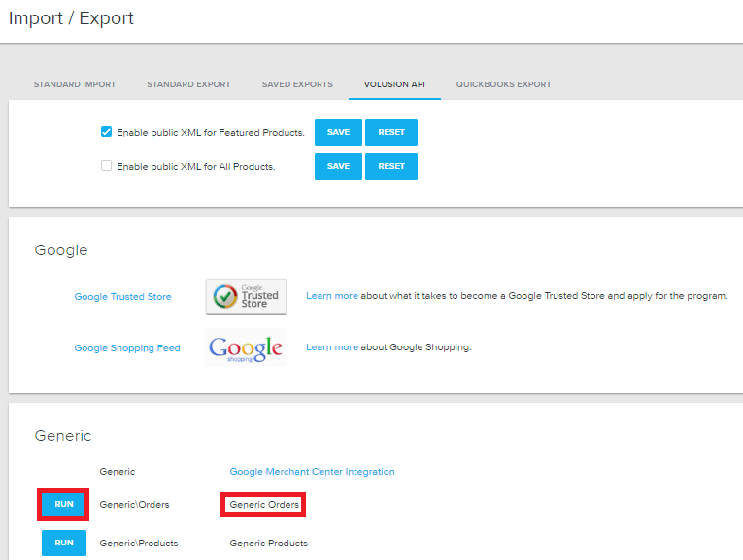
Task: Open Learn more about Google Trusted Store
Action: (332, 296)
